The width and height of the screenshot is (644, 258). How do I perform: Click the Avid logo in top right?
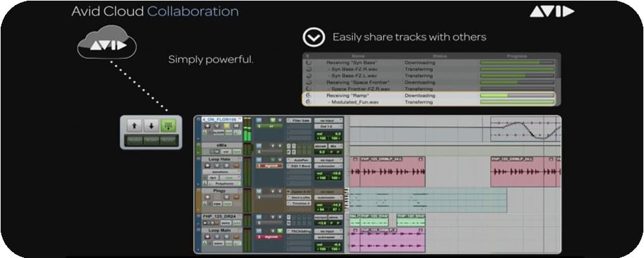(x=551, y=12)
